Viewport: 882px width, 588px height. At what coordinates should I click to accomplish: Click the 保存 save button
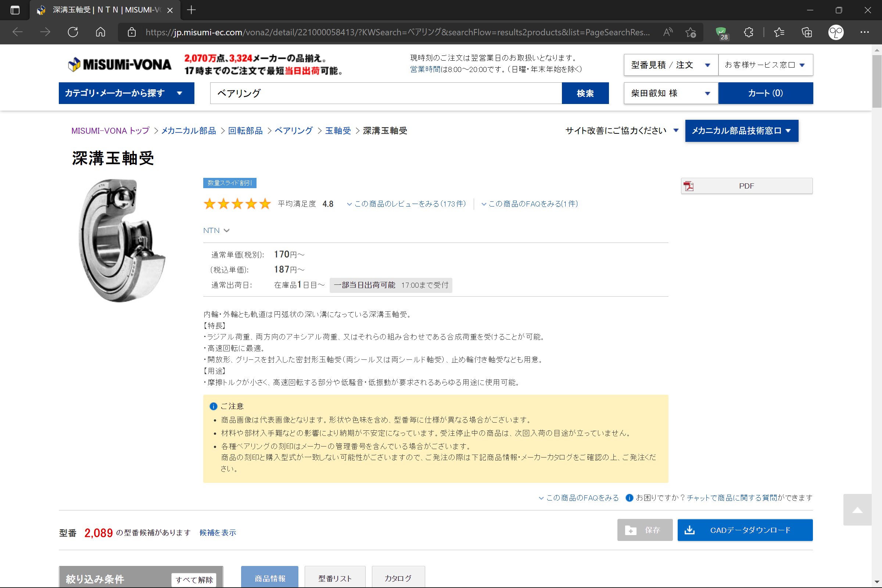[x=645, y=530]
